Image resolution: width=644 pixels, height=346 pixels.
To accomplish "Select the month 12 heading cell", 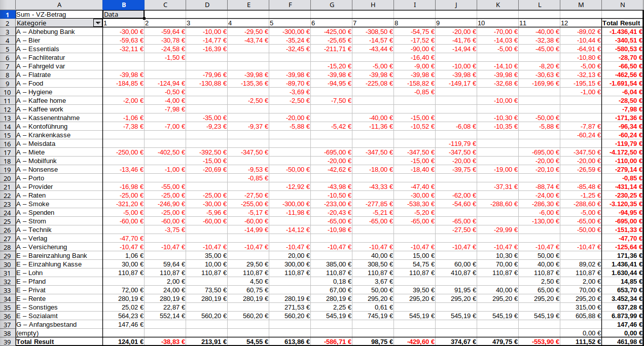I will [581, 23].
